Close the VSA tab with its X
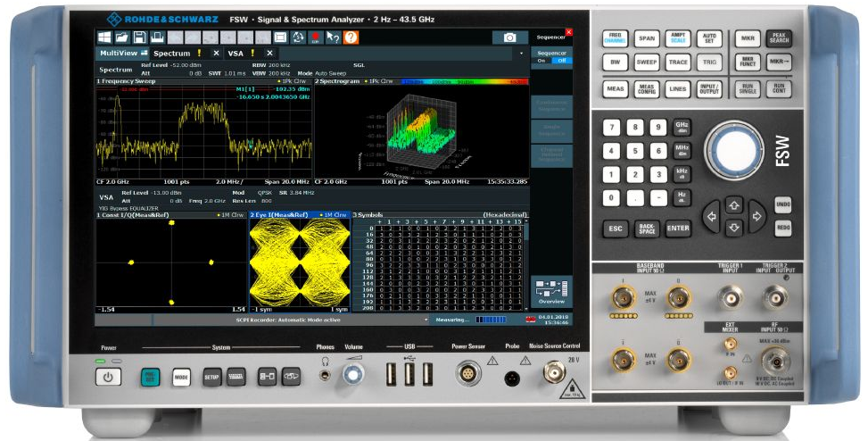Screen dimensions: 868x441 (269, 54)
